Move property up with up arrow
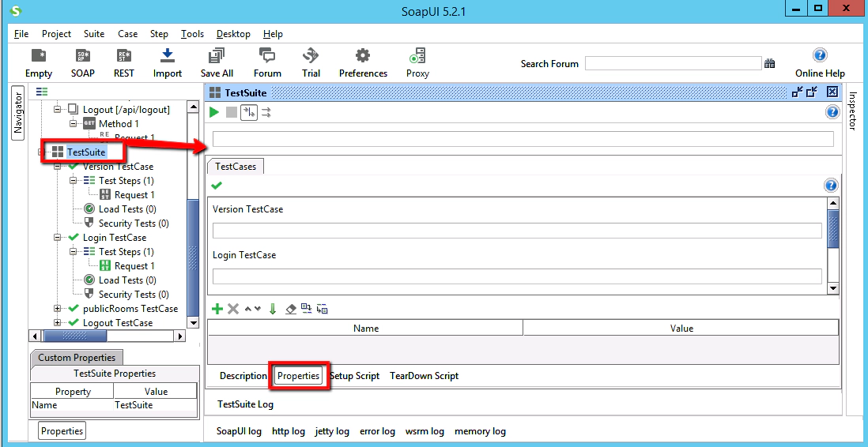The width and height of the screenshot is (868, 447). (x=248, y=309)
